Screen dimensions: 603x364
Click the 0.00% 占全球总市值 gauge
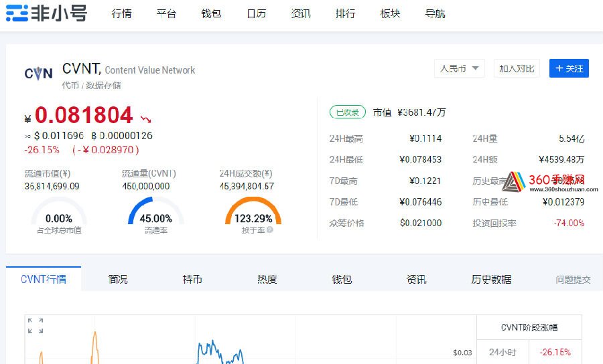(x=59, y=211)
